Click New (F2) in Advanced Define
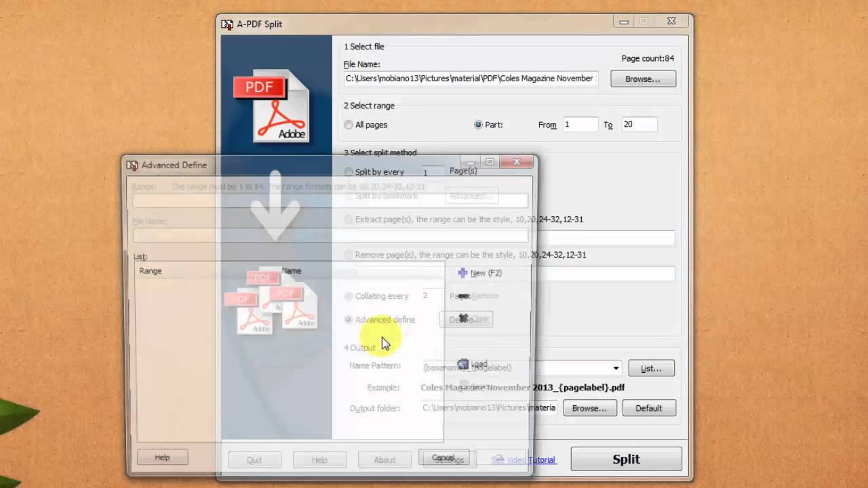 [480, 272]
